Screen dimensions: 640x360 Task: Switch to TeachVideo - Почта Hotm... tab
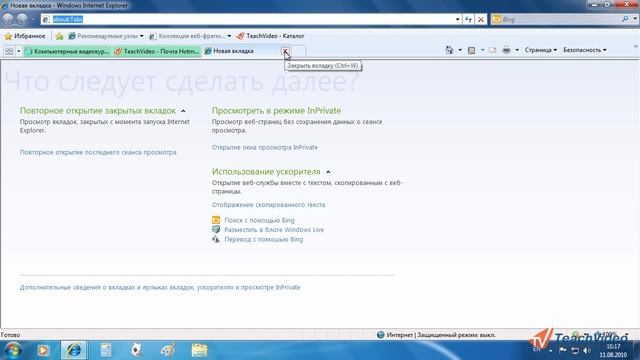click(x=157, y=51)
